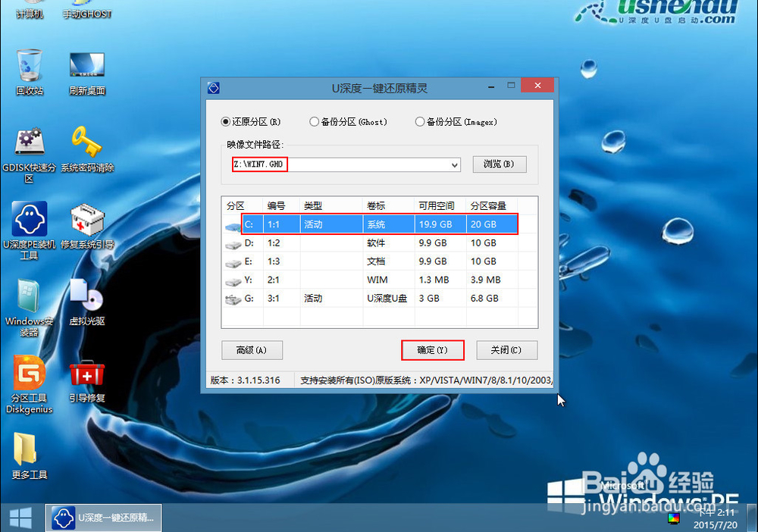758x532 pixels.
Task: Click the Windows Start button on taskbar
Action: click(x=19, y=518)
